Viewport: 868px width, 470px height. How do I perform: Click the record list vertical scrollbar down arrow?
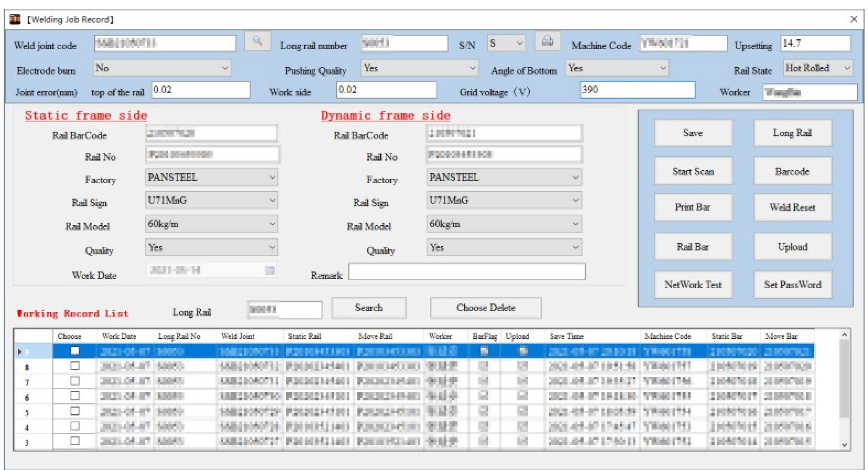(844, 445)
